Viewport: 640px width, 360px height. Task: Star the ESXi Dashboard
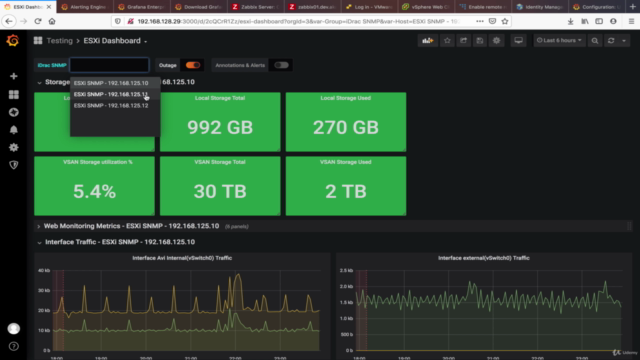(x=447, y=40)
